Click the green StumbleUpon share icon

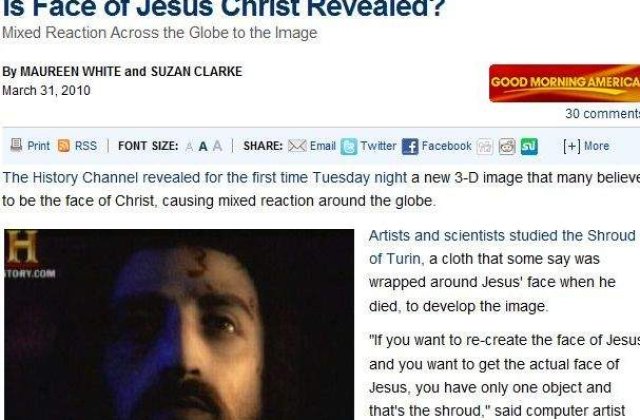point(529,146)
